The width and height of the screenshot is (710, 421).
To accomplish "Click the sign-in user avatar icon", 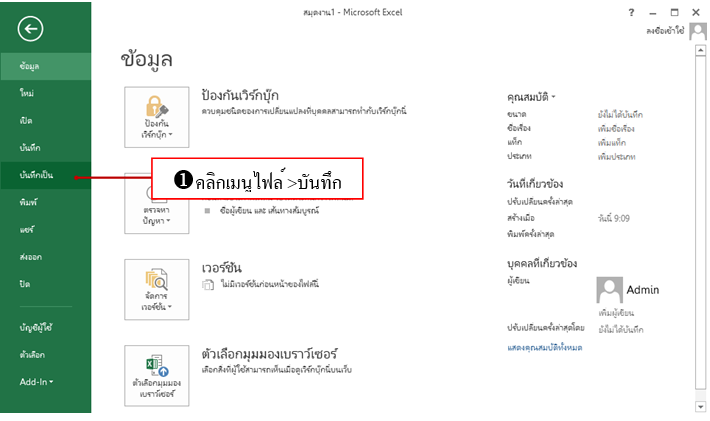I will (698, 31).
